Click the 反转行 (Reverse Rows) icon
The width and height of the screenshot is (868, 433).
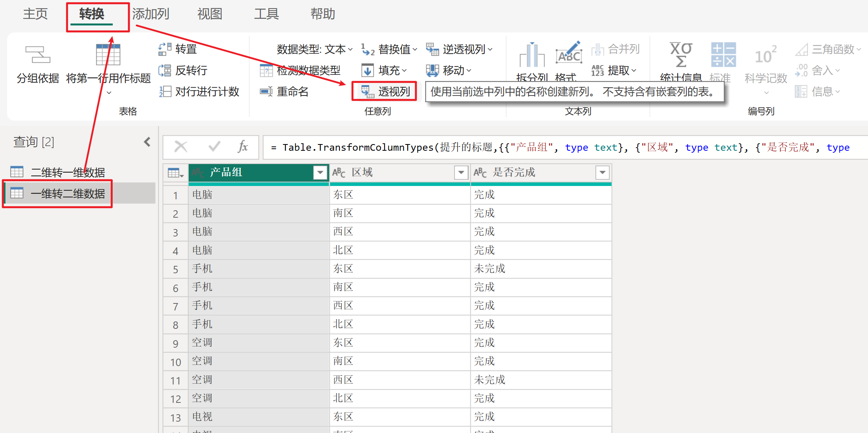(165, 70)
